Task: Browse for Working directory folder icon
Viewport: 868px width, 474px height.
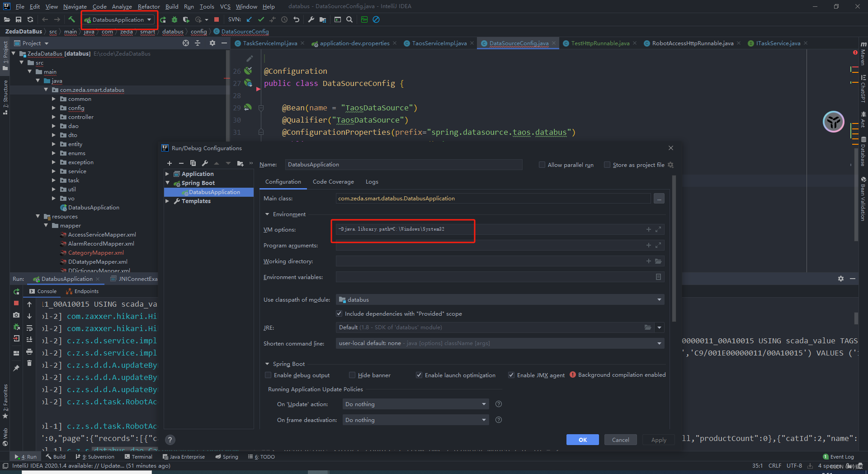Action: tap(658, 261)
